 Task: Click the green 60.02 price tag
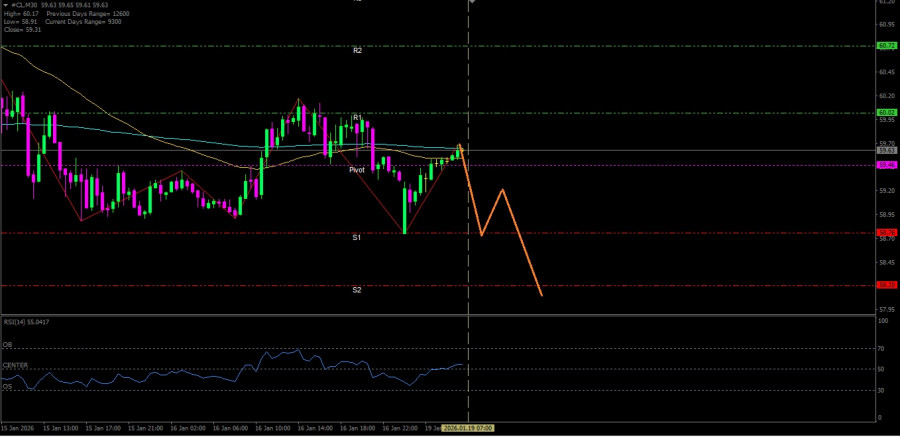(x=887, y=113)
